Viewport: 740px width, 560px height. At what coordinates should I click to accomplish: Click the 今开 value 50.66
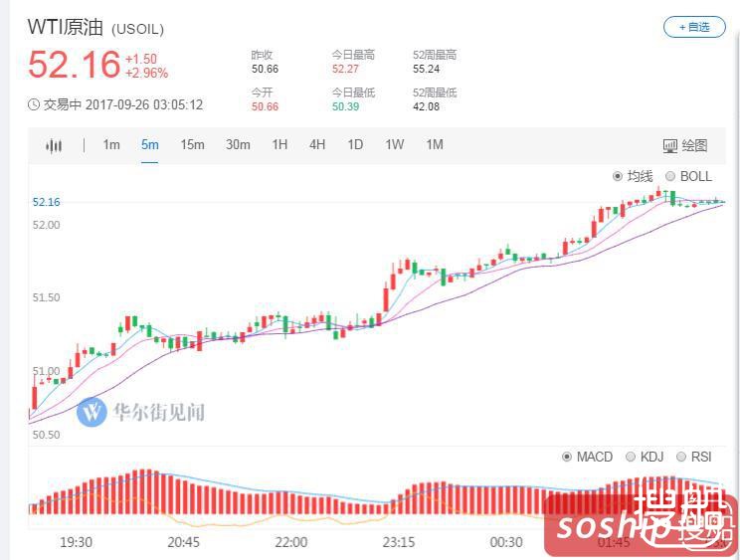265,106
